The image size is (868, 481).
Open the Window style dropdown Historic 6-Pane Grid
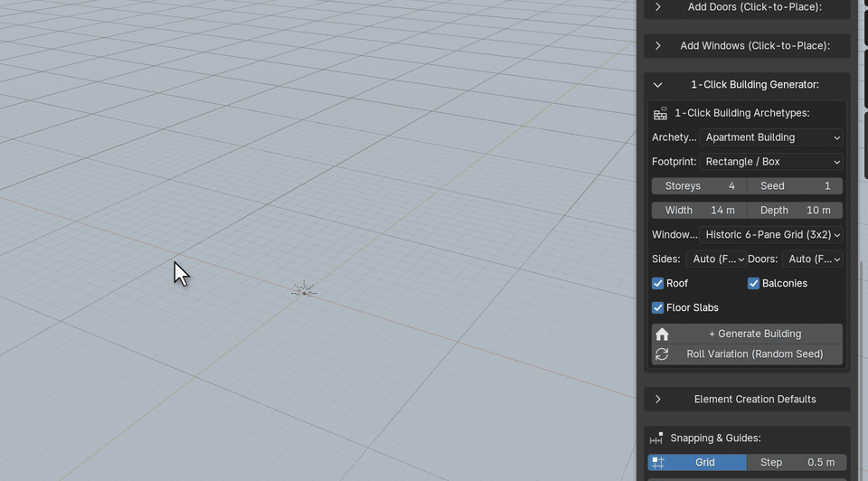pos(771,235)
